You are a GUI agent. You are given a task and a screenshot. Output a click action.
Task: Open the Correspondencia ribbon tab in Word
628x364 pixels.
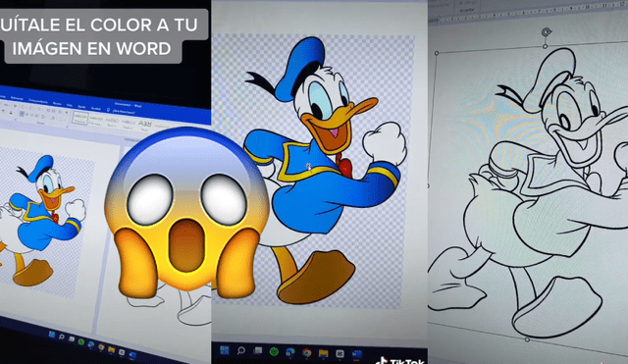38,101
